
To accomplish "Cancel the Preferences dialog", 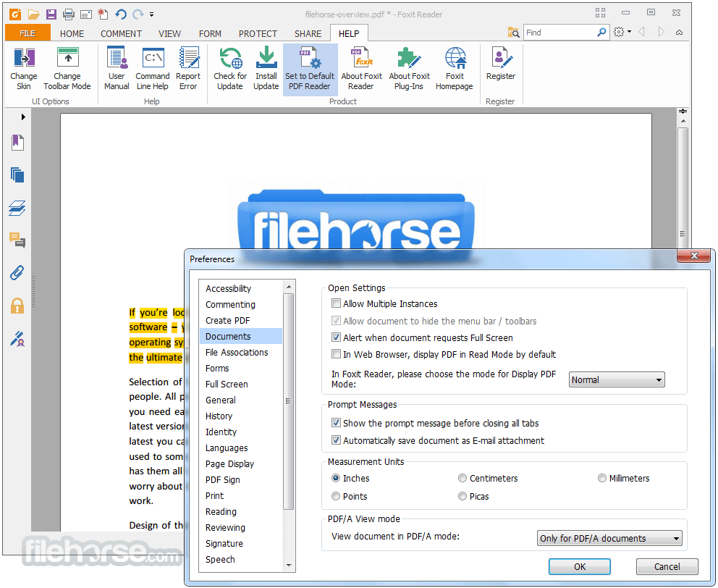I will tap(667, 566).
